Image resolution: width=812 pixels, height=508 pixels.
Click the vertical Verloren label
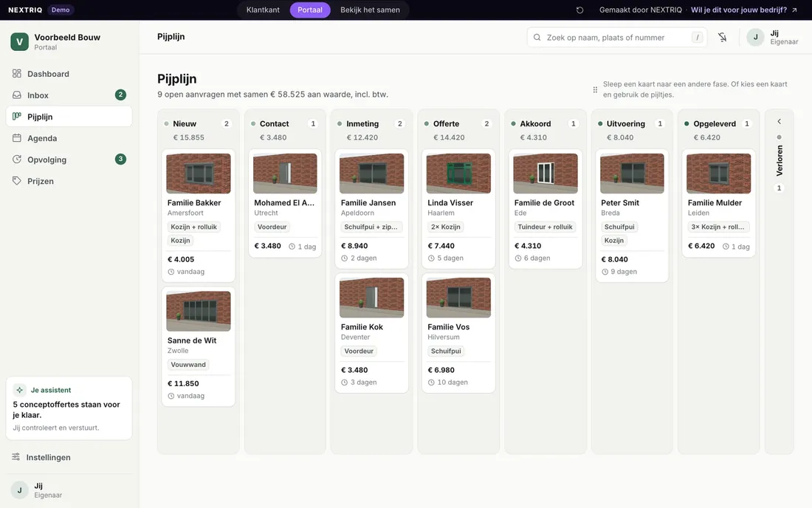pos(780,160)
